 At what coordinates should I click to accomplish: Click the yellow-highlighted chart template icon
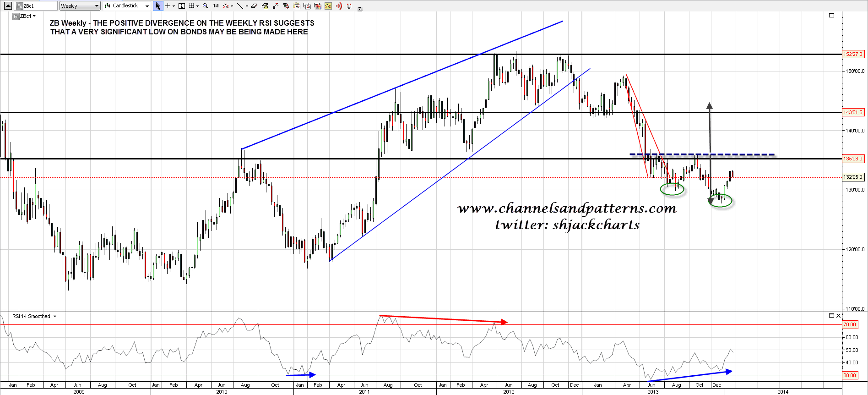pyautogui.click(x=328, y=6)
